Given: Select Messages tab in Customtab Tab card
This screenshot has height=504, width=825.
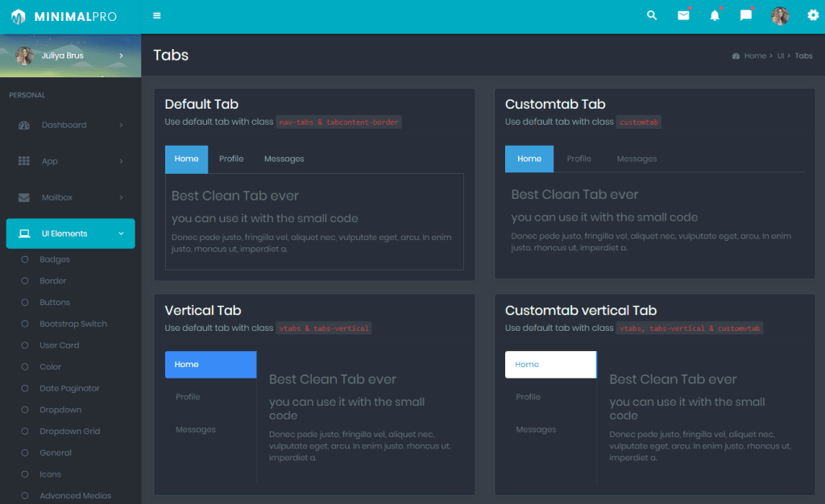Looking at the screenshot, I should (636, 159).
